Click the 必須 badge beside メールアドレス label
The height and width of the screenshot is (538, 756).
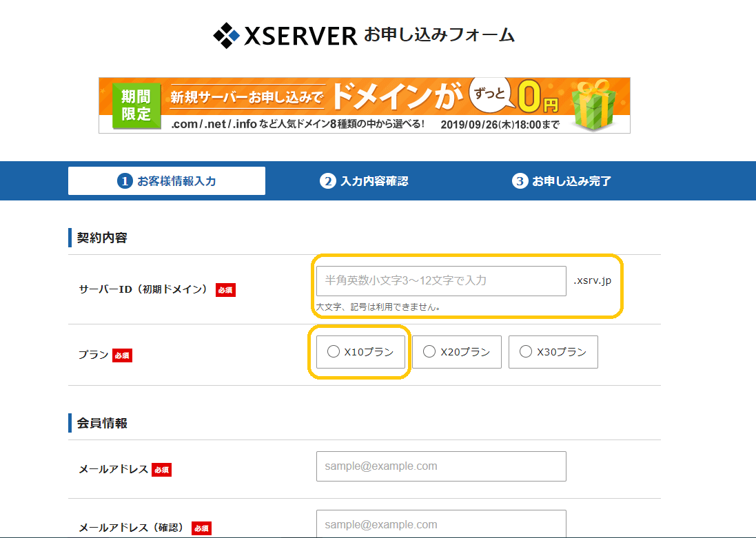click(x=162, y=470)
